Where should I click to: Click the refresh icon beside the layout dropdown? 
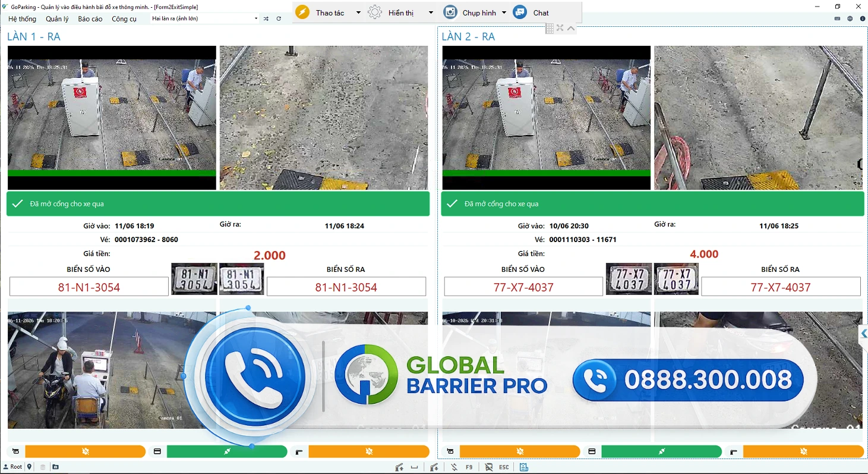[279, 18]
